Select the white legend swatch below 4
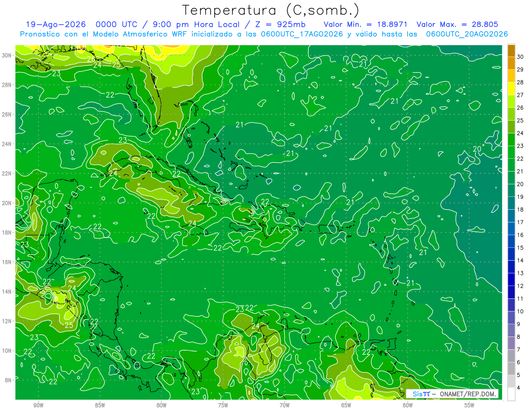Image resolution: width=532 pixels, height=411 pixels. click(511, 394)
